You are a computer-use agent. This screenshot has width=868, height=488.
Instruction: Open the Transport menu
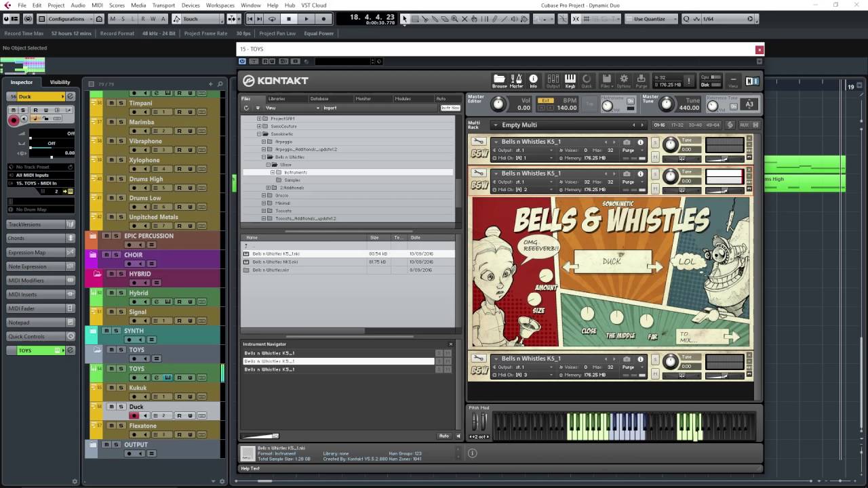163,5
